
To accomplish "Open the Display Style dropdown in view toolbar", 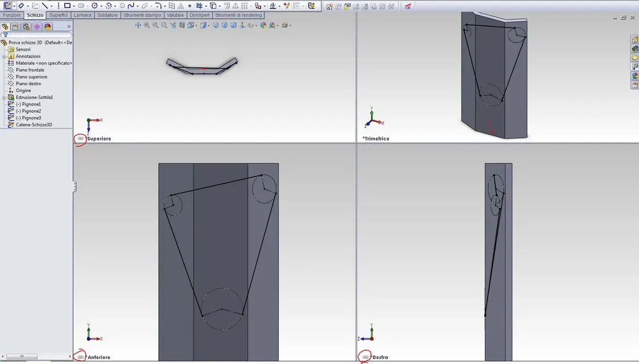I will point(209,25).
